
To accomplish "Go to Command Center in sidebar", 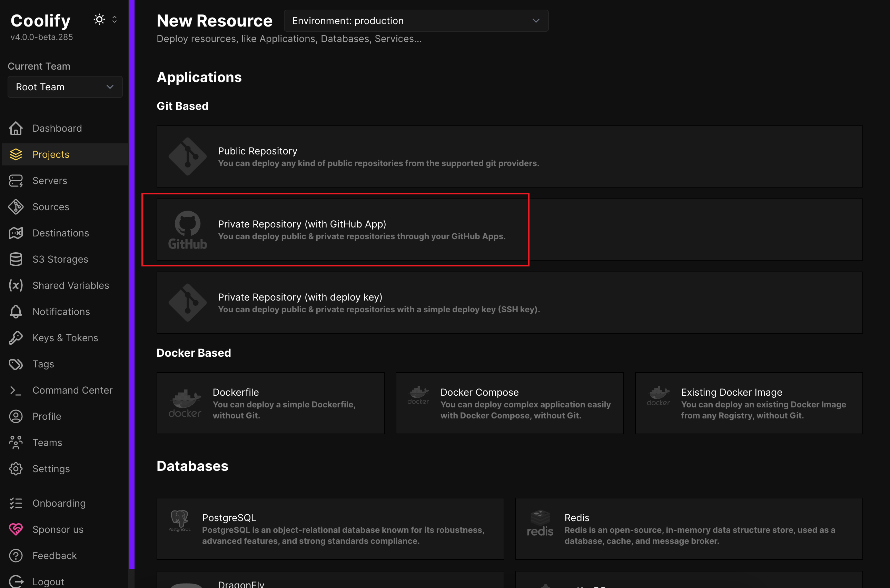I will tap(72, 391).
